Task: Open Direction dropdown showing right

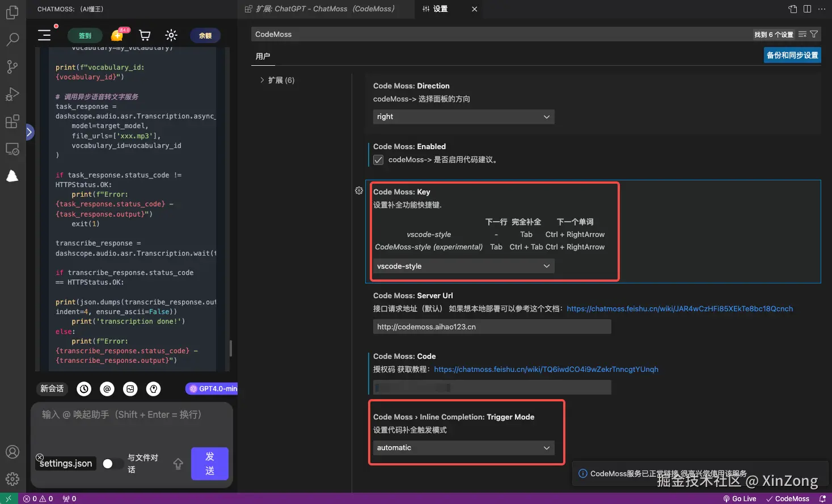Action: click(463, 117)
